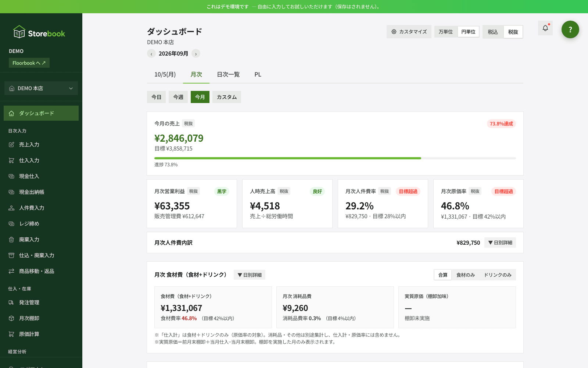Open 月次棚卸 in the sidebar
The image size is (588, 368).
tap(41, 318)
